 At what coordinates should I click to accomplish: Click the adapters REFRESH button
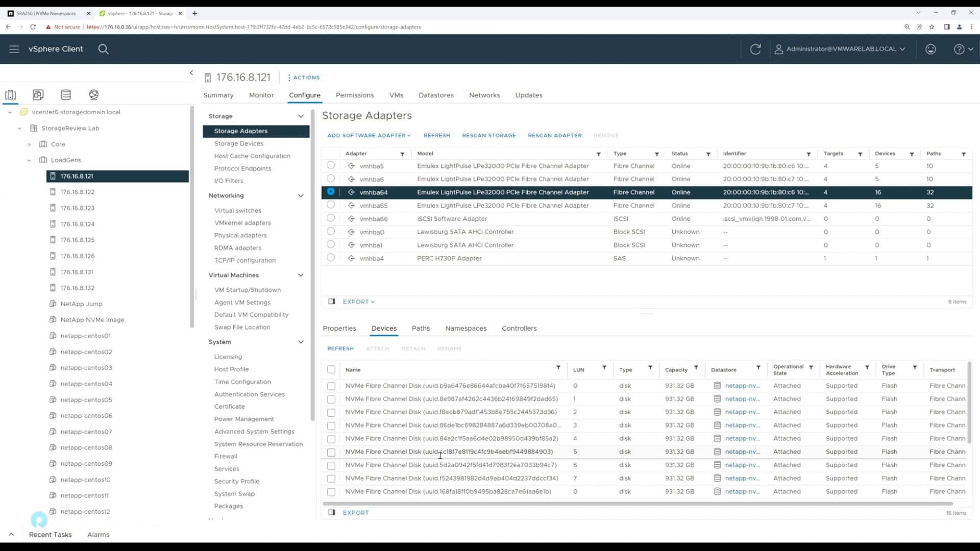[436, 136]
